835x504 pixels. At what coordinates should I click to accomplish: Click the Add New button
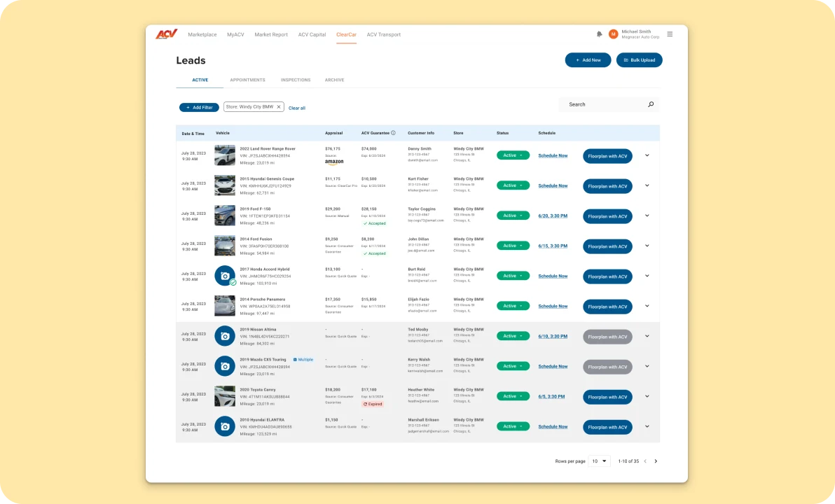pyautogui.click(x=588, y=60)
